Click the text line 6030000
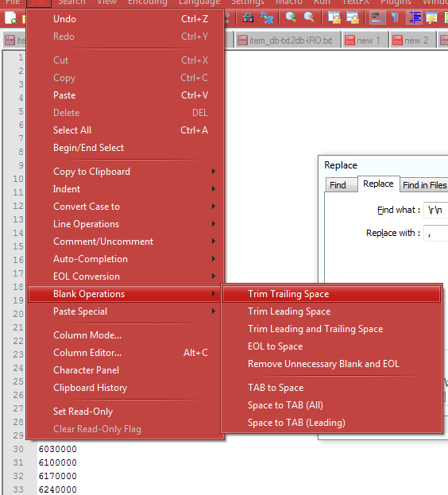The height and width of the screenshot is (495, 448). (x=58, y=449)
